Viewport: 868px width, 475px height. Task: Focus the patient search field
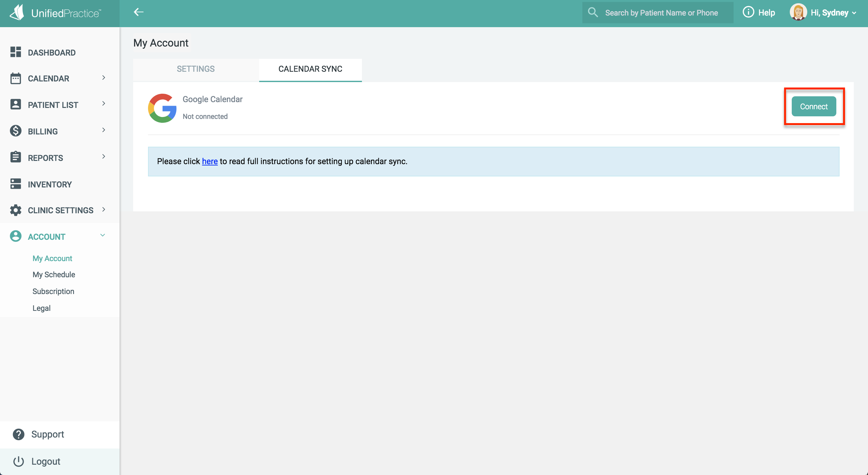pos(661,13)
